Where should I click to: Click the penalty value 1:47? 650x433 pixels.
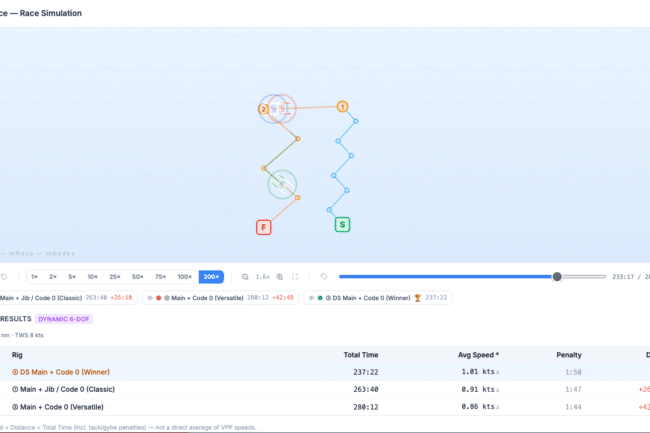tap(573, 389)
